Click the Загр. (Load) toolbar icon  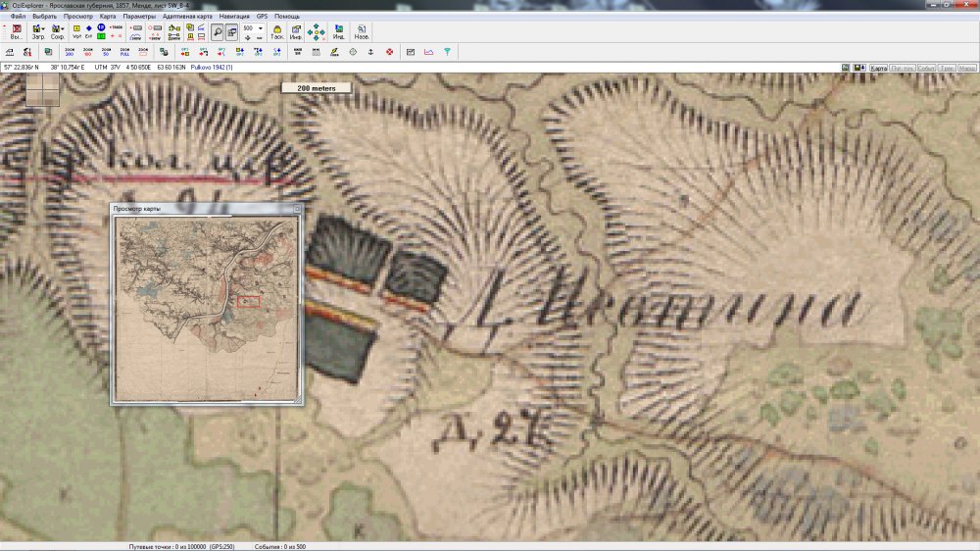point(37,29)
